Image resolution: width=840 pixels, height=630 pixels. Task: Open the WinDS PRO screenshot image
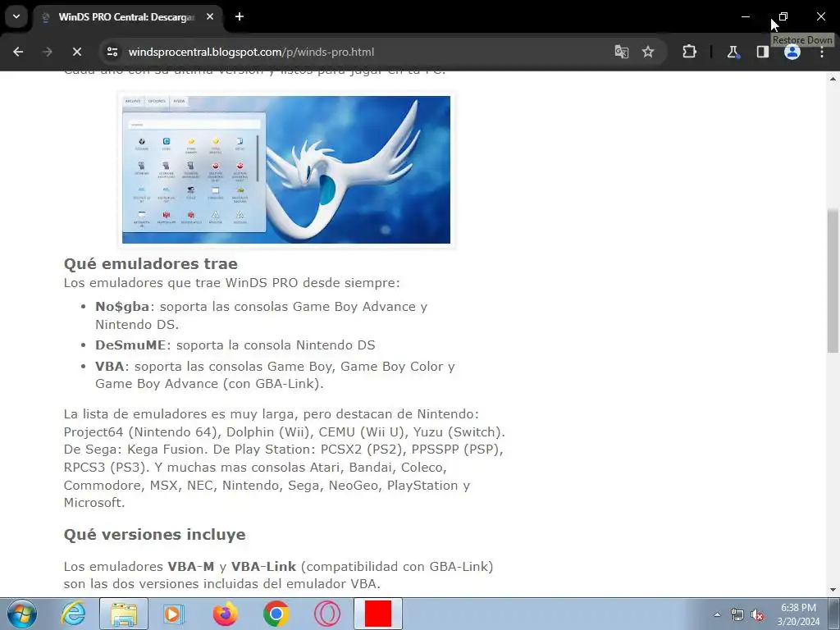pyautogui.click(x=286, y=169)
